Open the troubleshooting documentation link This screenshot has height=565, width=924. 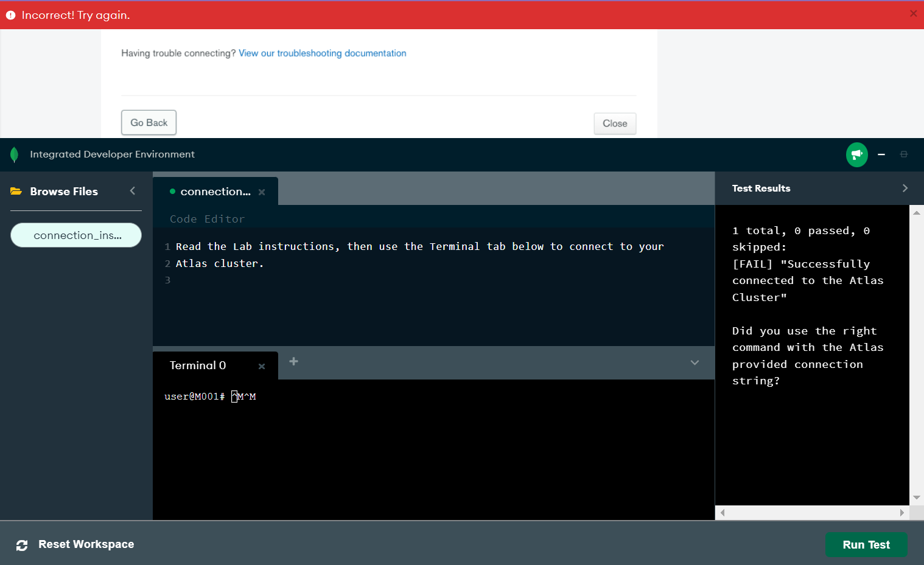click(322, 54)
